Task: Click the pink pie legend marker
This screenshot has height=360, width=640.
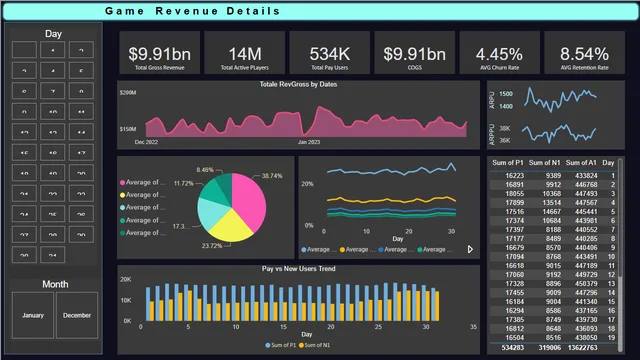Action: click(122, 182)
